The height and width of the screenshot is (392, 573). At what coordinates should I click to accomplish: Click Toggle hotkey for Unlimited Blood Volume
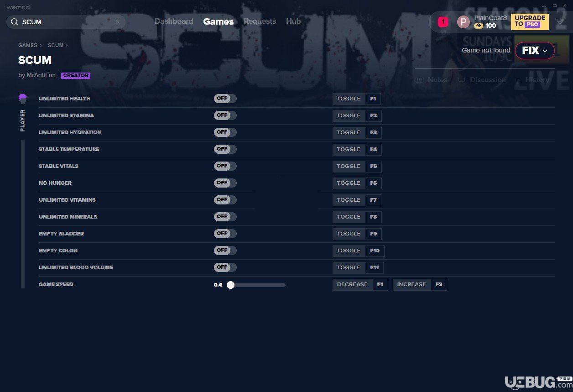click(358, 267)
